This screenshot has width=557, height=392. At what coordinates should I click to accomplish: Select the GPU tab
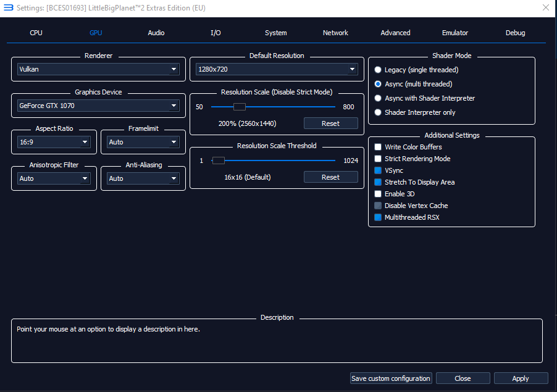click(96, 33)
